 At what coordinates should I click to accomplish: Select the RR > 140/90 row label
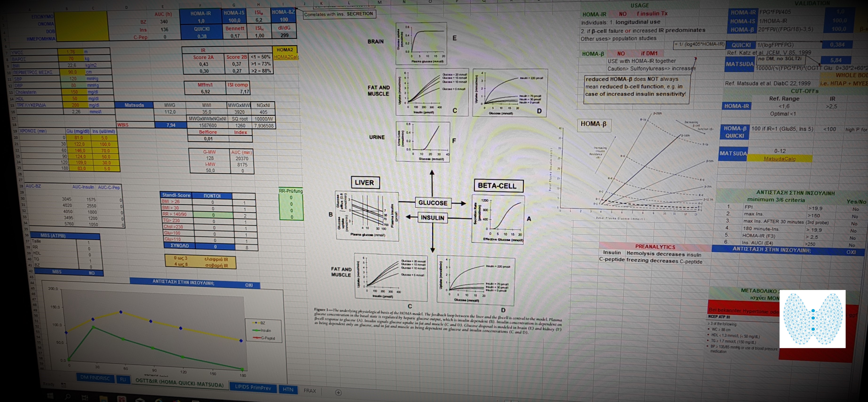177,214
